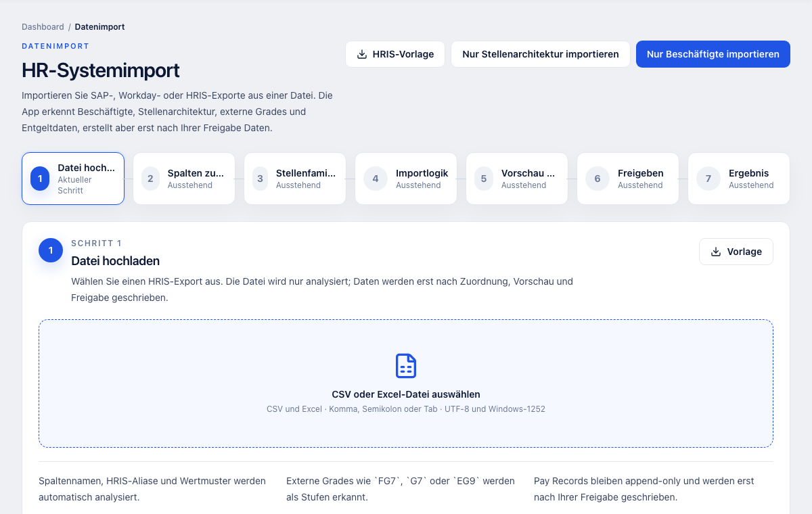Click the SCHRITT 1 label
This screenshot has width=812, height=514.
(x=97, y=243)
